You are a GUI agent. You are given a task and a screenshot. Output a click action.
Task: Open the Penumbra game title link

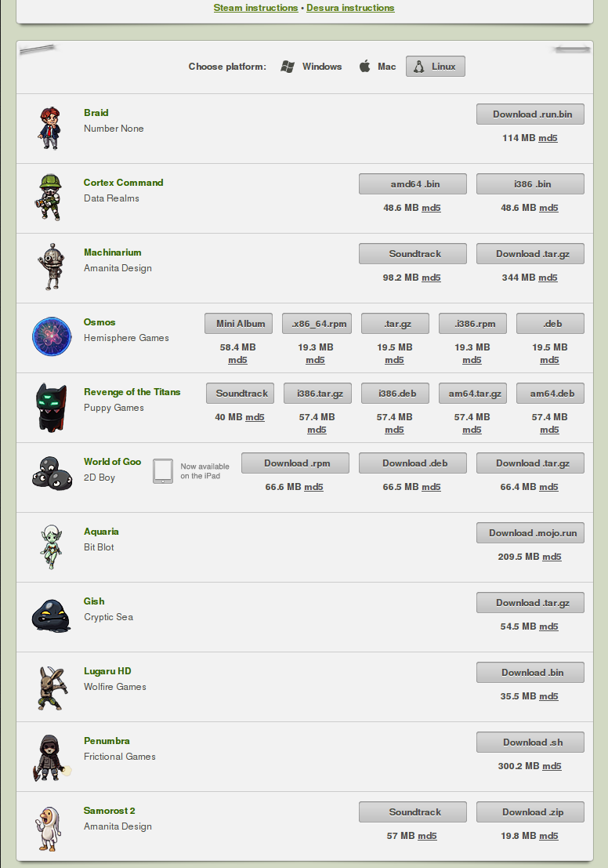pyautogui.click(x=107, y=741)
